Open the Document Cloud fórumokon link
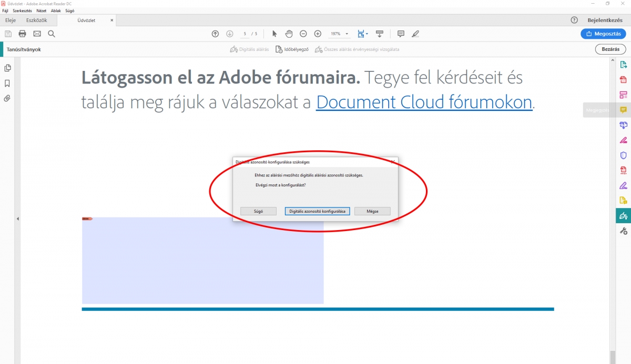The height and width of the screenshot is (364, 631). [424, 102]
